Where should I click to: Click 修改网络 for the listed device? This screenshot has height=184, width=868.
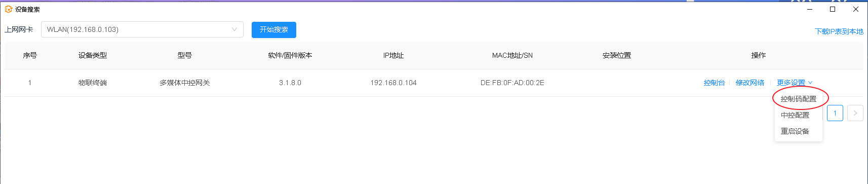click(x=750, y=83)
